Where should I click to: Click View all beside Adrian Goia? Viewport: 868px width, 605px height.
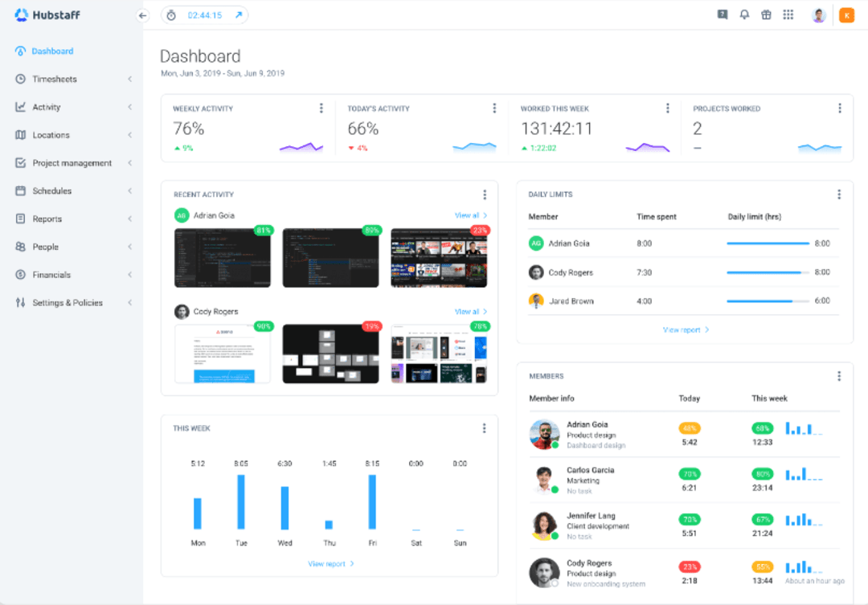469,215
